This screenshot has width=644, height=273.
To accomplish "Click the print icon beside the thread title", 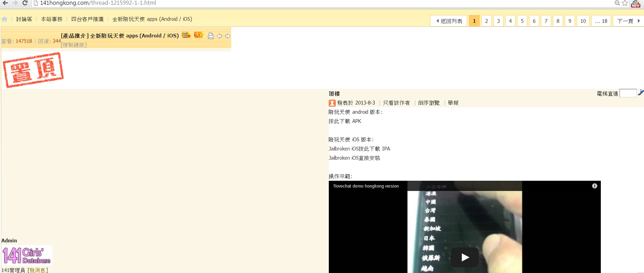I will click(211, 36).
